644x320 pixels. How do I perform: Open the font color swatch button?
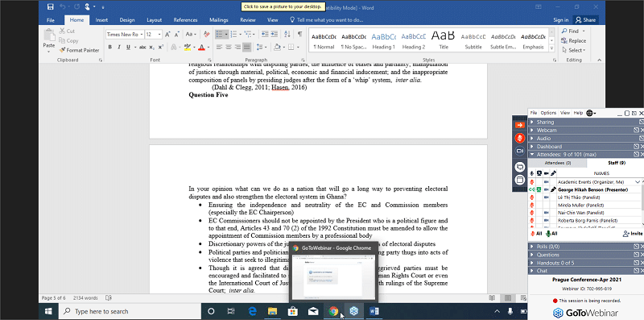(x=201, y=48)
